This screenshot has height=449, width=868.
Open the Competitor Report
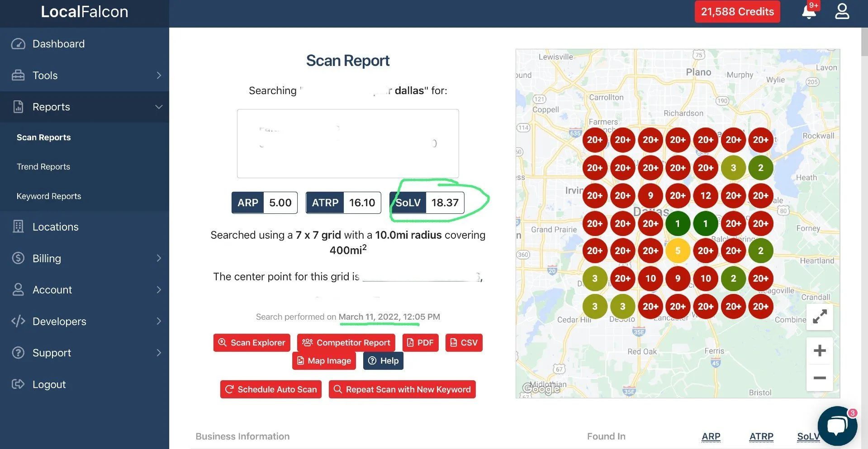(346, 343)
